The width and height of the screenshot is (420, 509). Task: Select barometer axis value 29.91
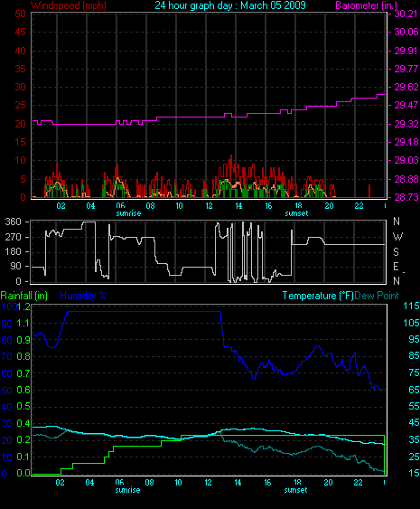(406, 51)
